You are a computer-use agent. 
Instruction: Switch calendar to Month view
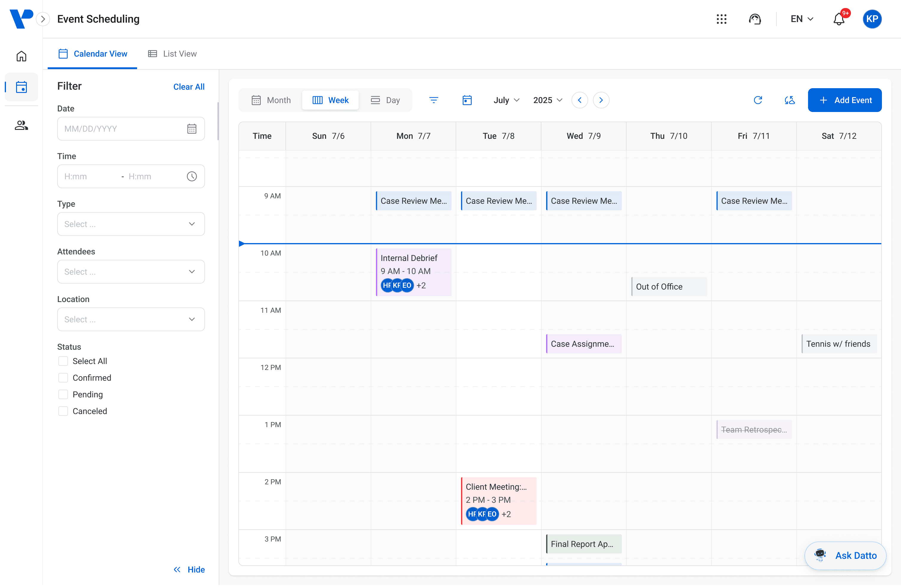coord(271,100)
